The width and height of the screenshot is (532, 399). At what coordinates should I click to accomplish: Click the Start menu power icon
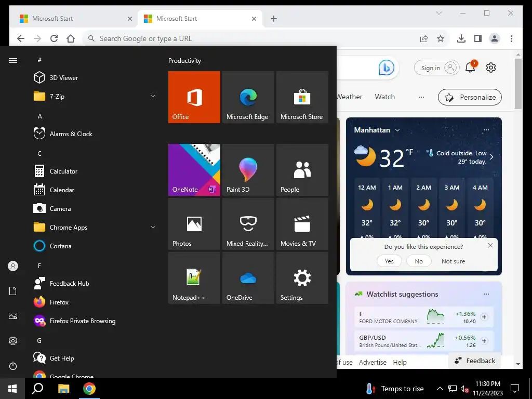(x=13, y=366)
